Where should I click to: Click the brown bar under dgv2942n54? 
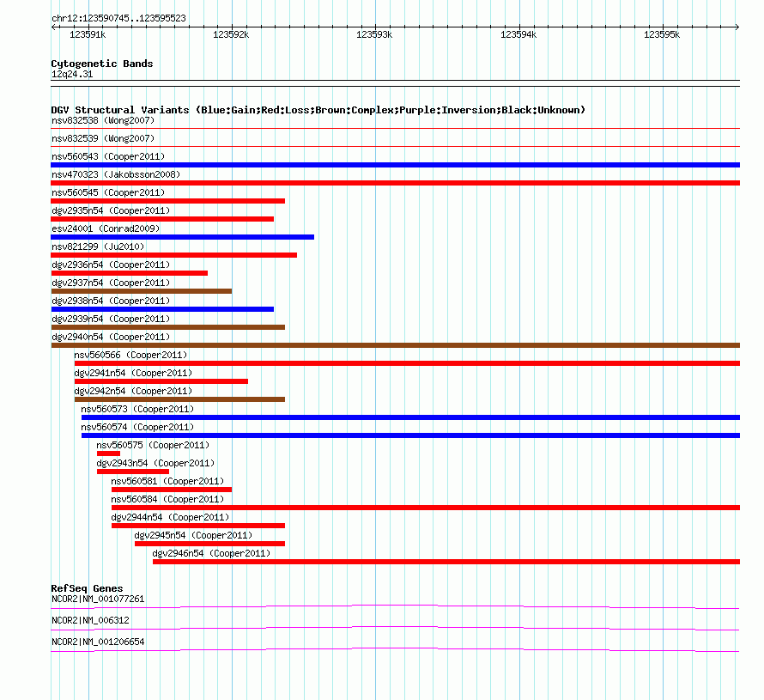(x=179, y=399)
